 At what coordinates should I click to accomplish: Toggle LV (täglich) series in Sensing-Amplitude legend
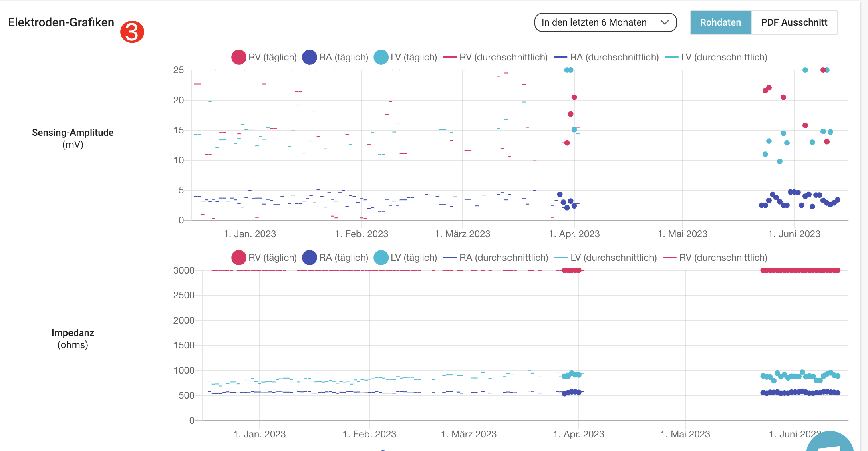(x=405, y=57)
